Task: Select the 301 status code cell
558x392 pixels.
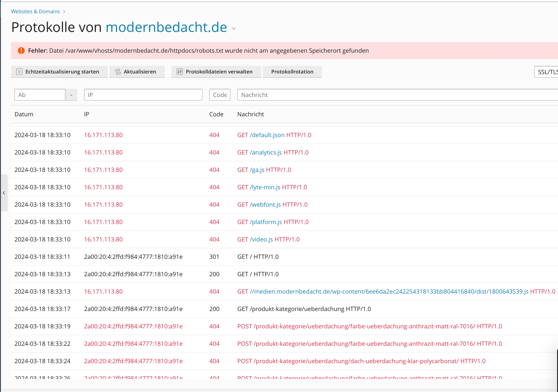Action: [214, 256]
